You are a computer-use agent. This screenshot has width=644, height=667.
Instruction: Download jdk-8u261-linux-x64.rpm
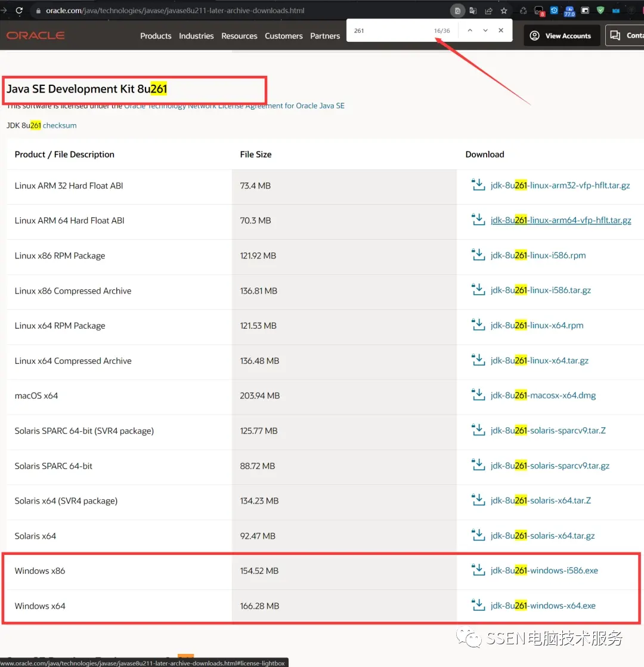(x=537, y=325)
